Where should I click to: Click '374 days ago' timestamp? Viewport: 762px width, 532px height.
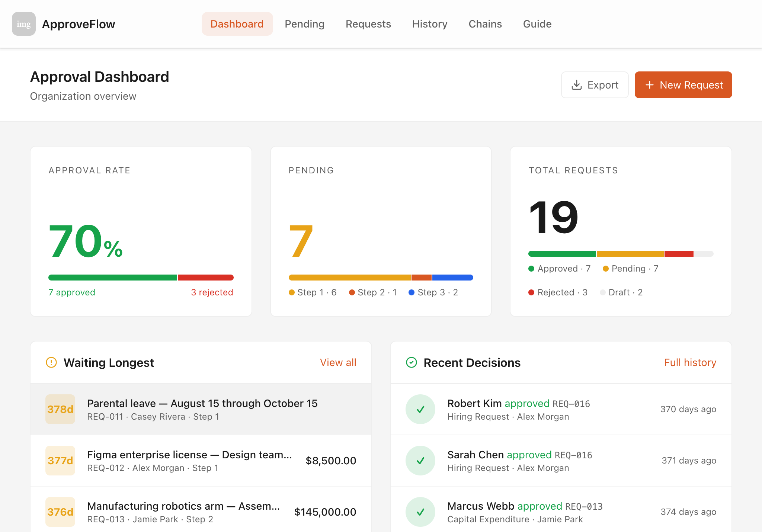pos(688,512)
